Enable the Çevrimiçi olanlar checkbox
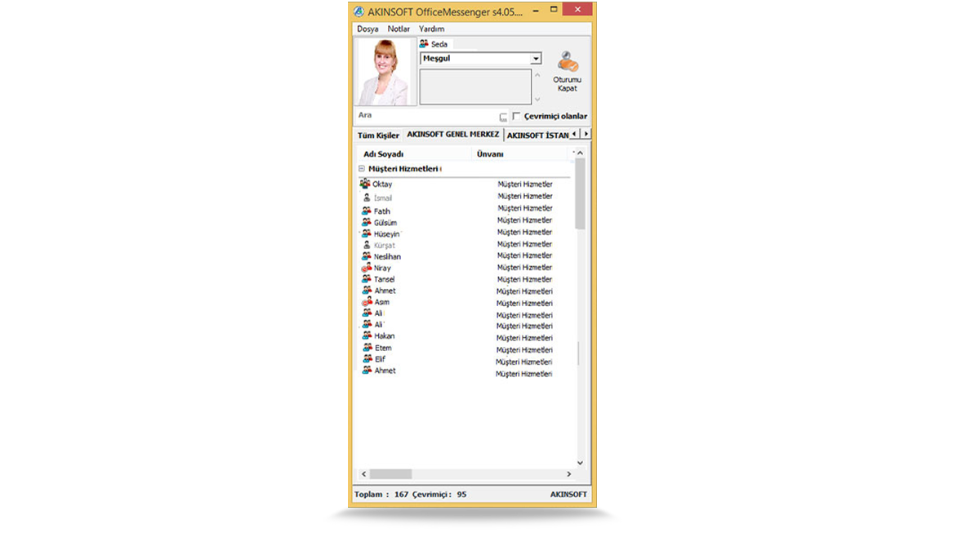This screenshot has height=533, width=980. pyautogui.click(x=515, y=116)
